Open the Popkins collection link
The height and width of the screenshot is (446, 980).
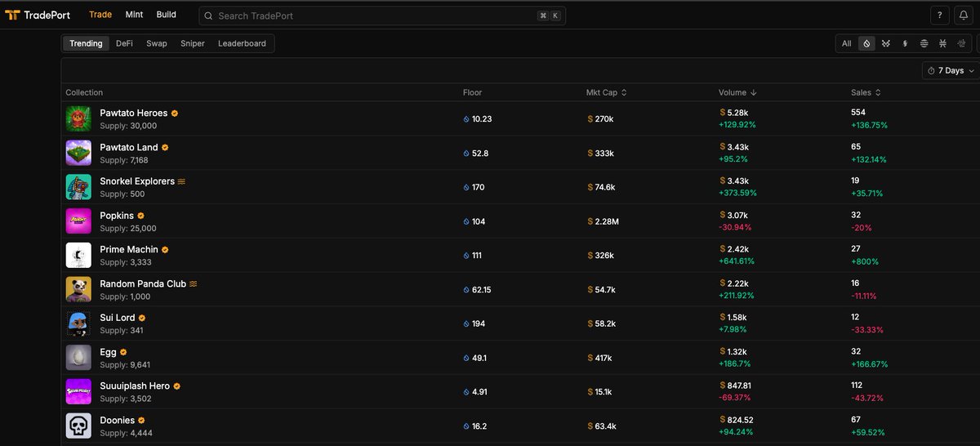[x=117, y=216]
